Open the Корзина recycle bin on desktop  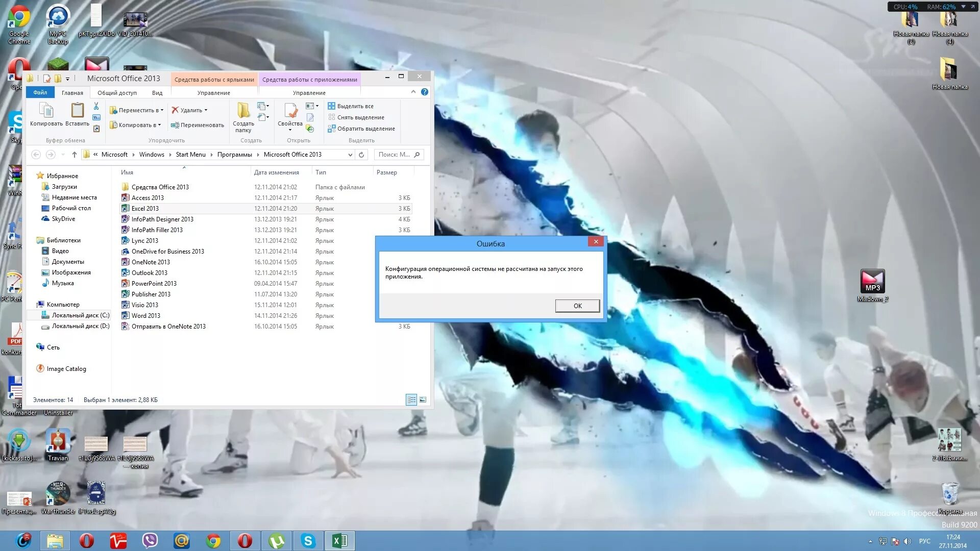coord(950,498)
